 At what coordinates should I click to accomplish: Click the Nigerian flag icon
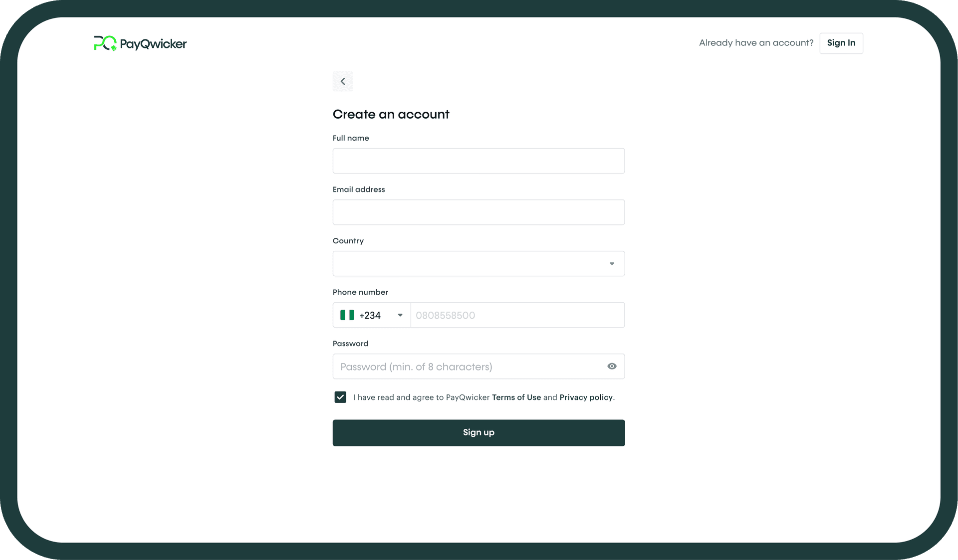click(x=347, y=315)
